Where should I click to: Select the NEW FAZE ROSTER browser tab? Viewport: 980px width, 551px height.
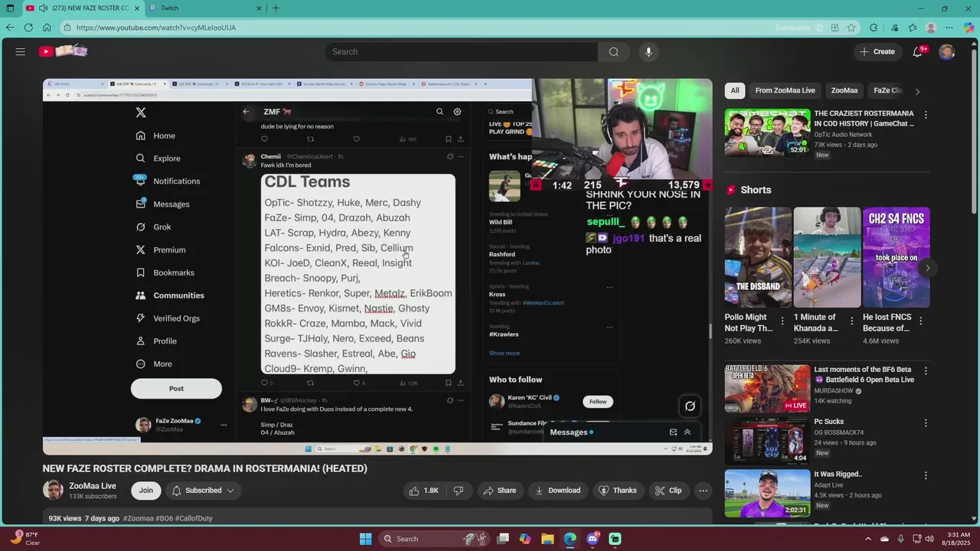pos(83,8)
